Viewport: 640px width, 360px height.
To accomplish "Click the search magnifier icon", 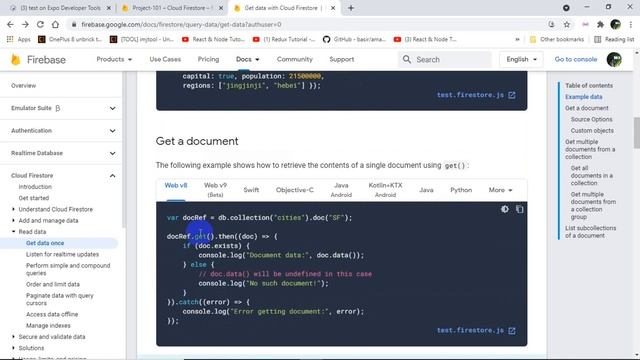I will pos(407,60).
